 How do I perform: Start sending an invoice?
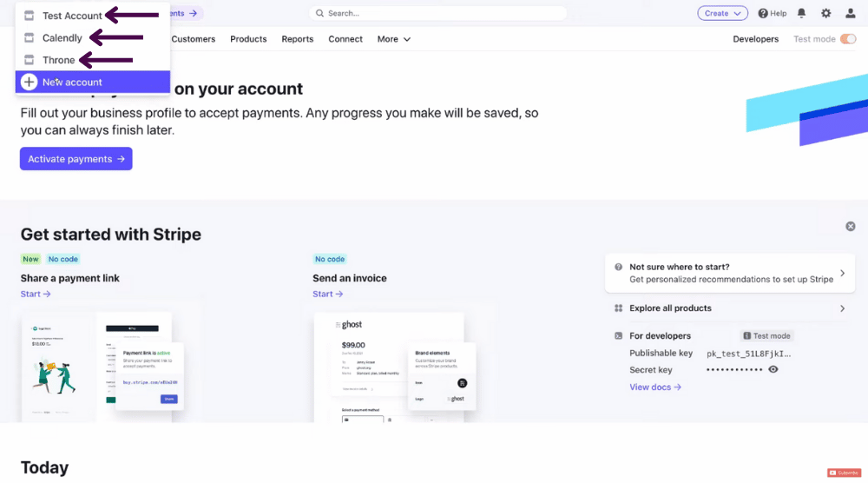[x=328, y=294]
